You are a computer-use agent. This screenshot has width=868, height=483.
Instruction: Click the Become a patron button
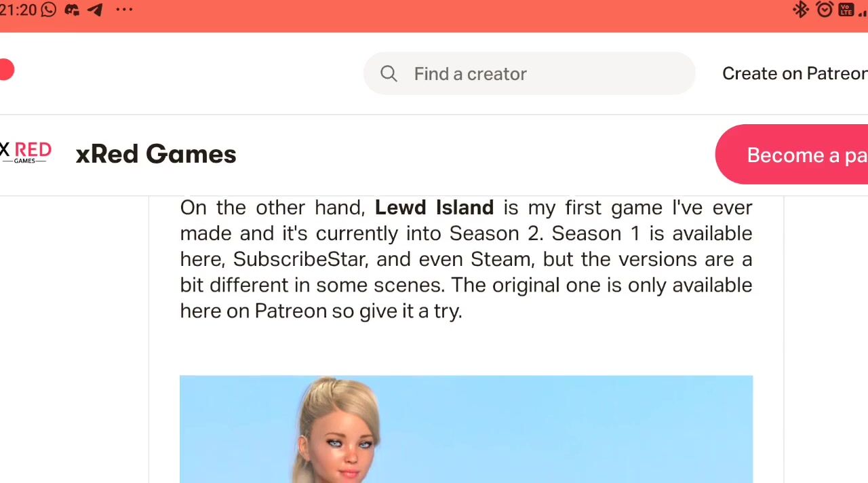(x=791, y=155)
